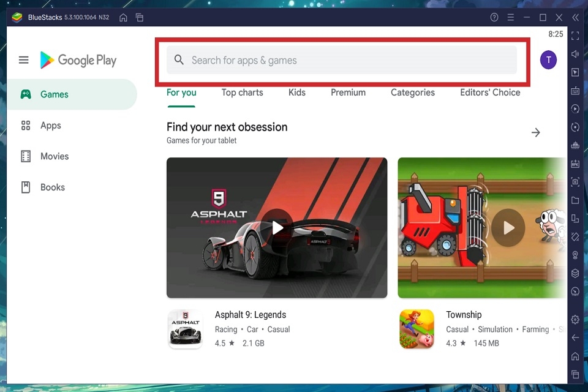This screenshot has width=588, height=392.
Task: Take a screenshot using the sidebar camera icon
Action: [575, 182]
